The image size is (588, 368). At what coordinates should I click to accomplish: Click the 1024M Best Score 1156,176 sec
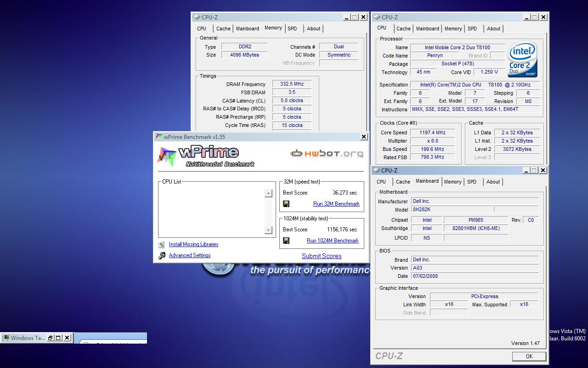pos(342,230)
